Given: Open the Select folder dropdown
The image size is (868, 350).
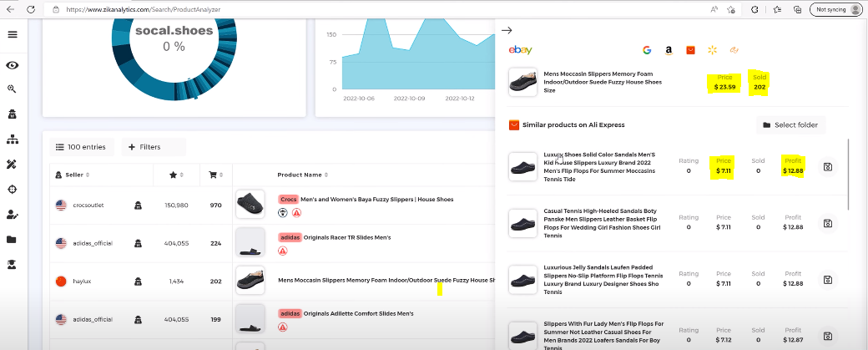Looking at the screenshot, I should coord(790,124).
